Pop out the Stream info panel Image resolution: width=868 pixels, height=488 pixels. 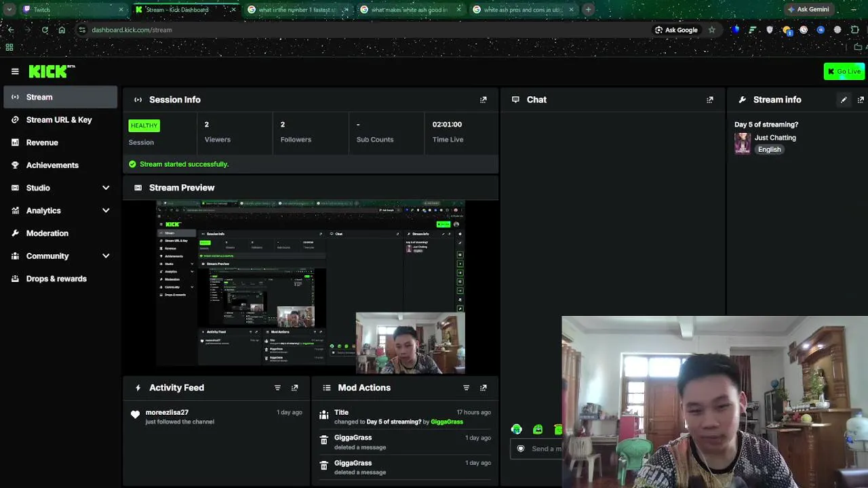861,100
